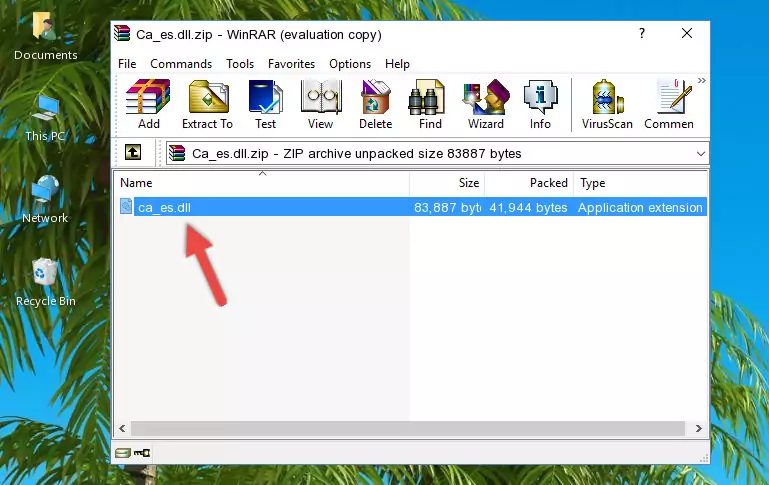Open the Tools menu
The height and width of the screenshot is (485, 769).
(240, 64)
